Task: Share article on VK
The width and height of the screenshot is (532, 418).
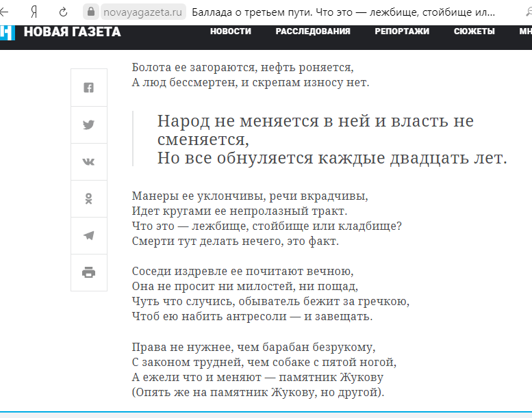Action: [x=89, y=161]
